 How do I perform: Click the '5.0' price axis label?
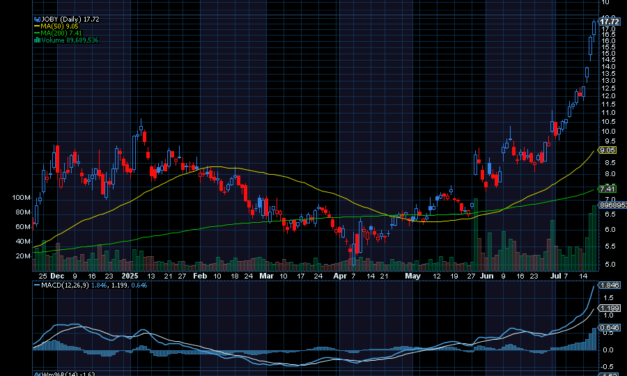coord(610,264)
